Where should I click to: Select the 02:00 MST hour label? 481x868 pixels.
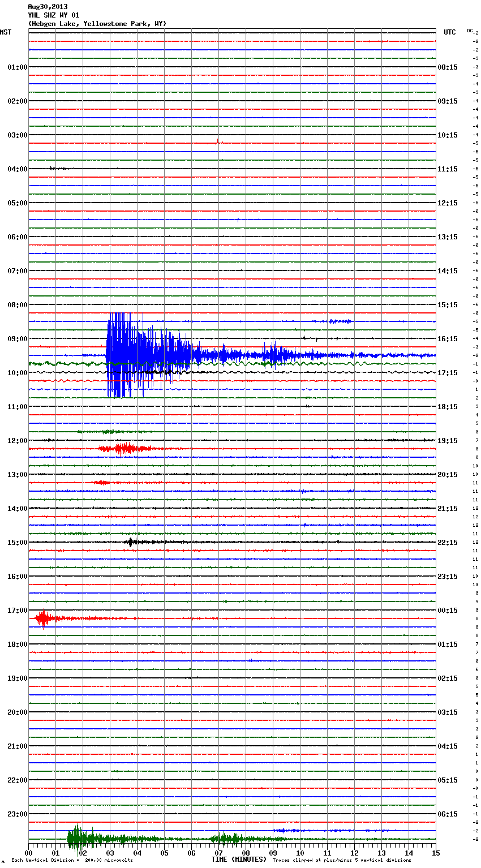tap(18, 101)
